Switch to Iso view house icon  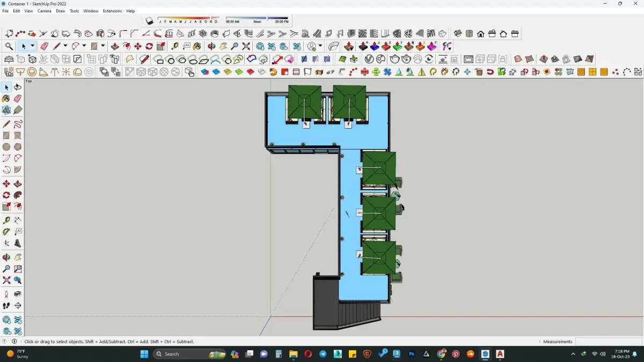(458, 34)
